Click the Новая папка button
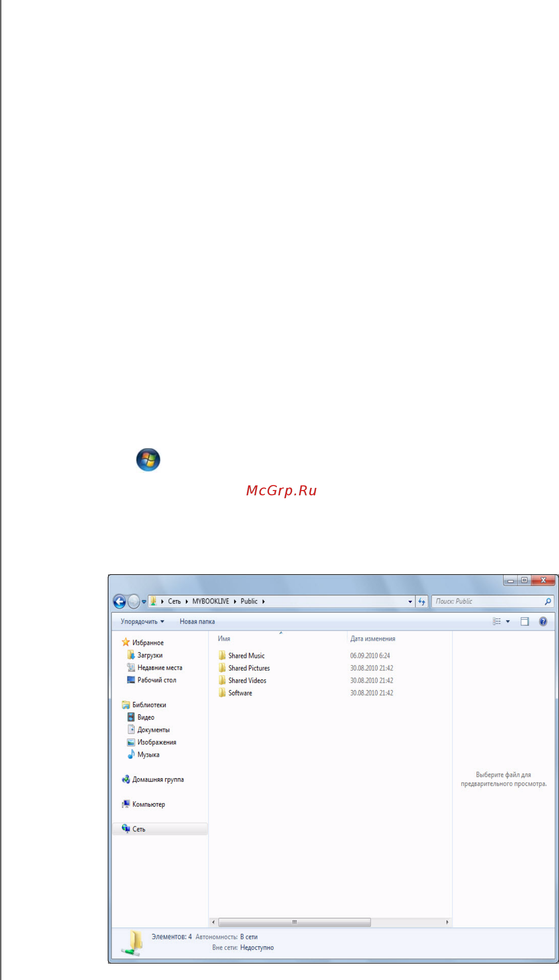The height and width of the screenshot is (980, 559). [197, 622]
